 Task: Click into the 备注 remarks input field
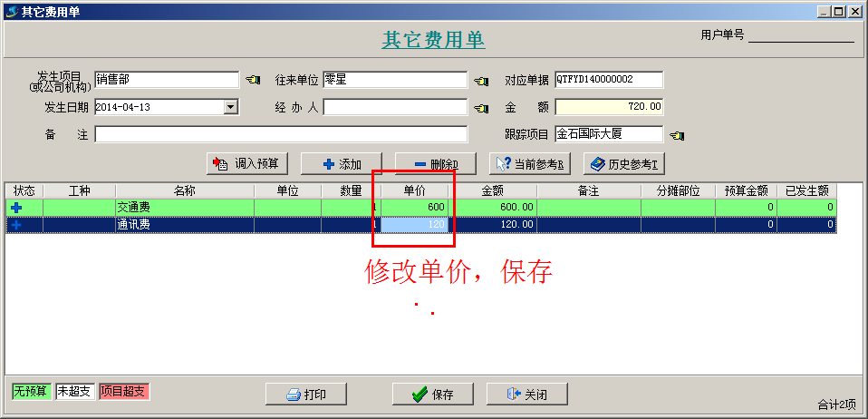[x=281, y=134]
